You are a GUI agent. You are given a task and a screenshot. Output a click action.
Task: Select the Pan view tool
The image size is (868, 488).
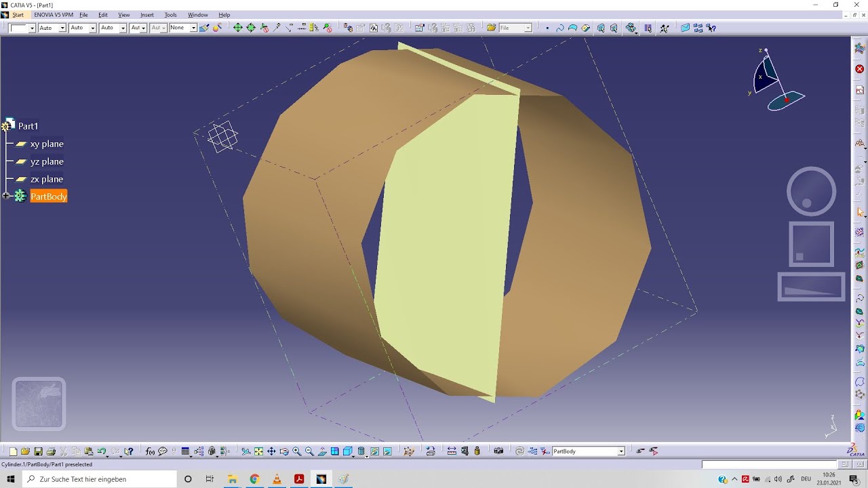(271, 451)
